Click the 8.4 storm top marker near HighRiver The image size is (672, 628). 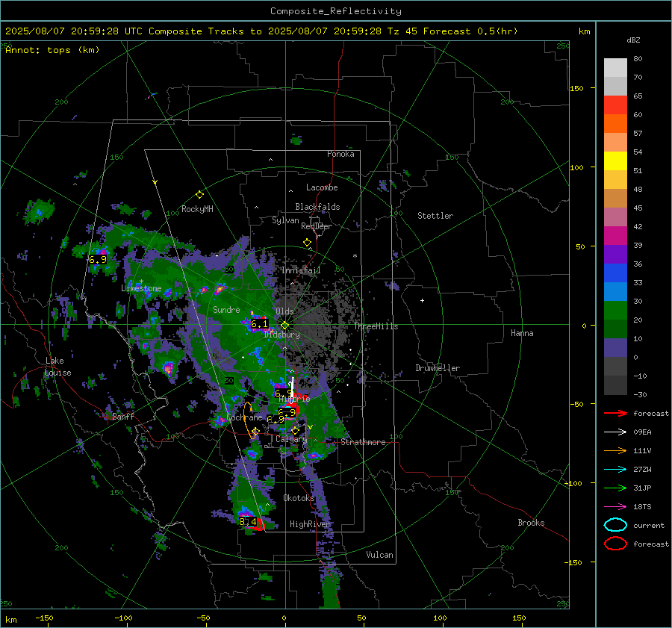click(x=248, y=522)
